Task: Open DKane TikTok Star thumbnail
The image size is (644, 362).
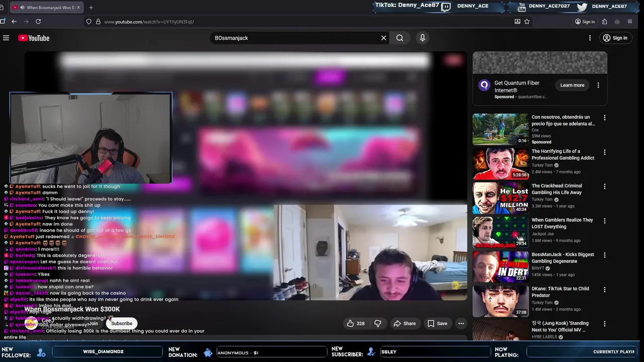Action: [x=500, y=301]
